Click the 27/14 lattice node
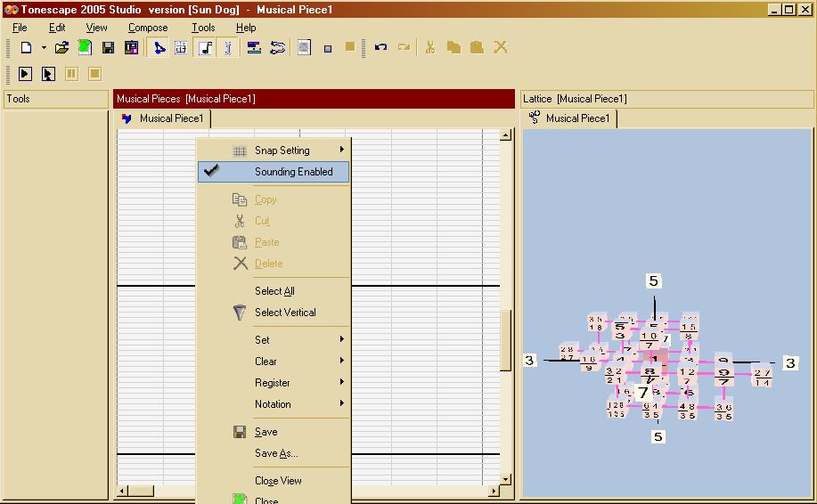 [x=762, y=377]
